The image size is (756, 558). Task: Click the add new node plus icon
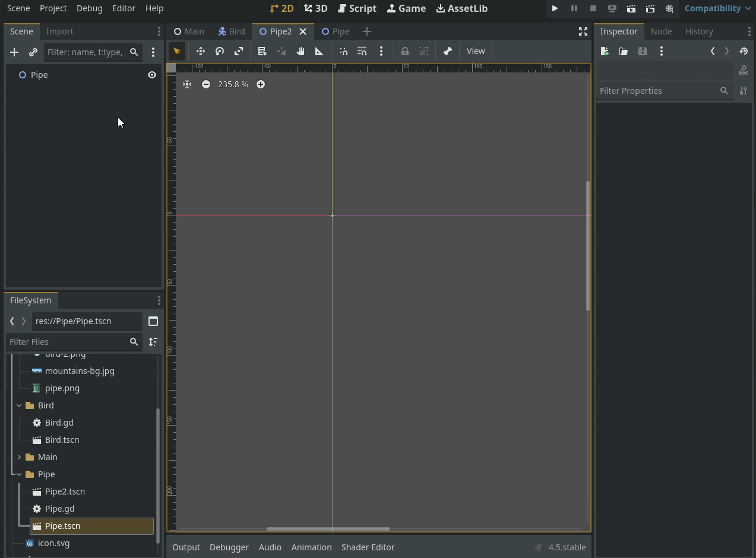pos(14,52)
